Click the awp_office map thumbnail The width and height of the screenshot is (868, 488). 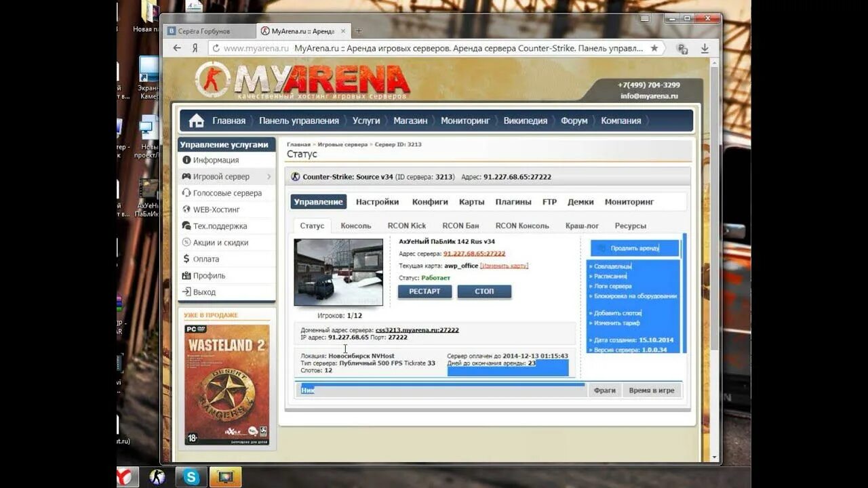[338, 272]
